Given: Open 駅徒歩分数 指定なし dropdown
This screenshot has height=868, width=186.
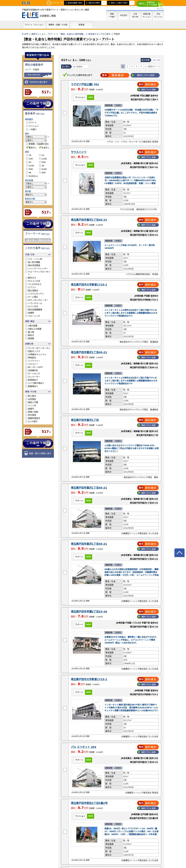Looking at the screenshot, I should [36, 202].
